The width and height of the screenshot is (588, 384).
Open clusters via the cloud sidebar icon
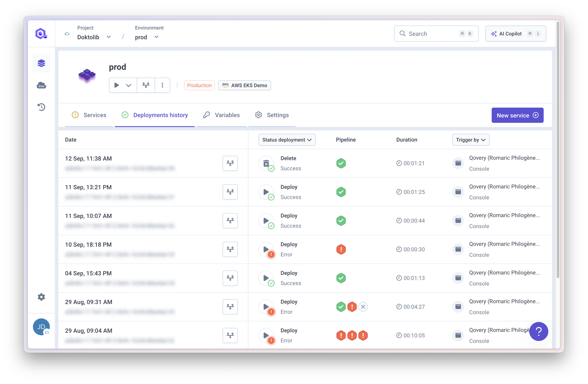(41, 85)
